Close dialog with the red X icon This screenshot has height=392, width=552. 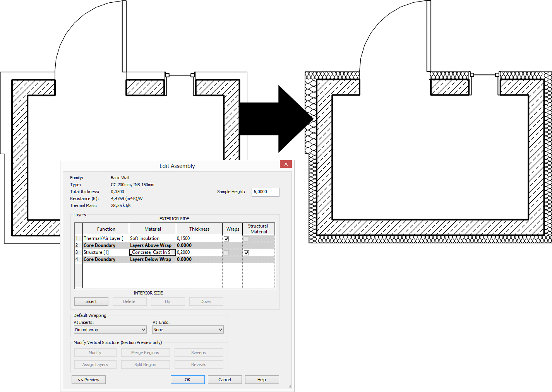point(286,164)
